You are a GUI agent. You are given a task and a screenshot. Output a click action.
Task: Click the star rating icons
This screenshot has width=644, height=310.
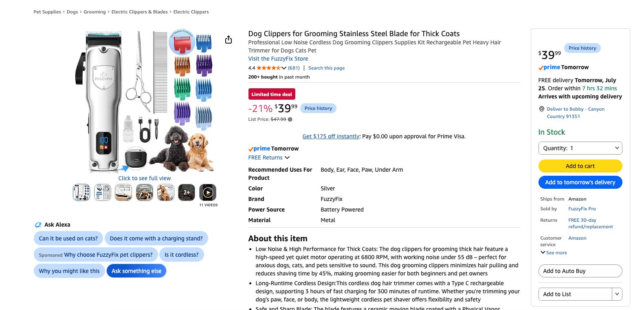[268, 68]
